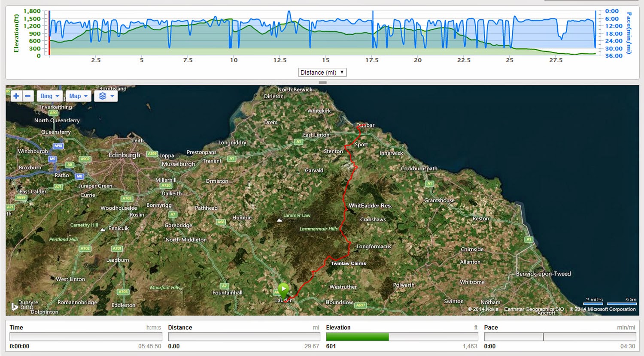
Task: Click the Longformacus label
Action: pos(374,247)
